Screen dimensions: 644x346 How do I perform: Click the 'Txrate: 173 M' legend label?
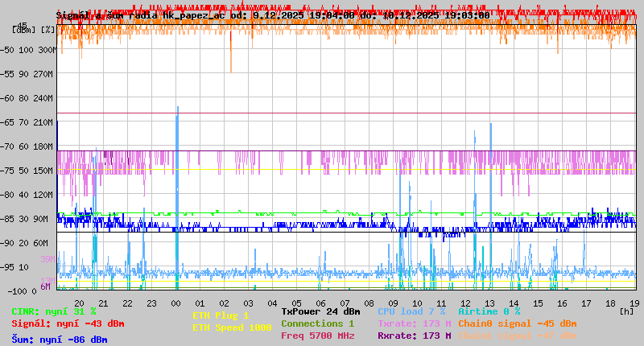(415, 323)
